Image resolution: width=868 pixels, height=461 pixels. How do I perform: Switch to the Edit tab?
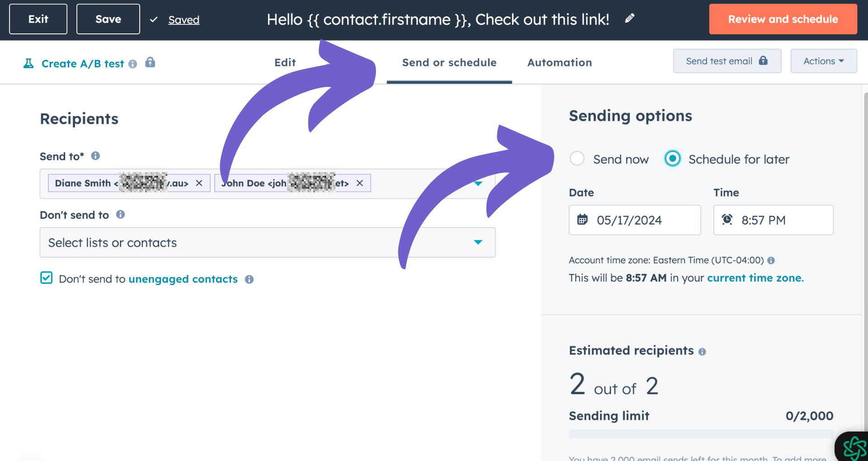285,62
